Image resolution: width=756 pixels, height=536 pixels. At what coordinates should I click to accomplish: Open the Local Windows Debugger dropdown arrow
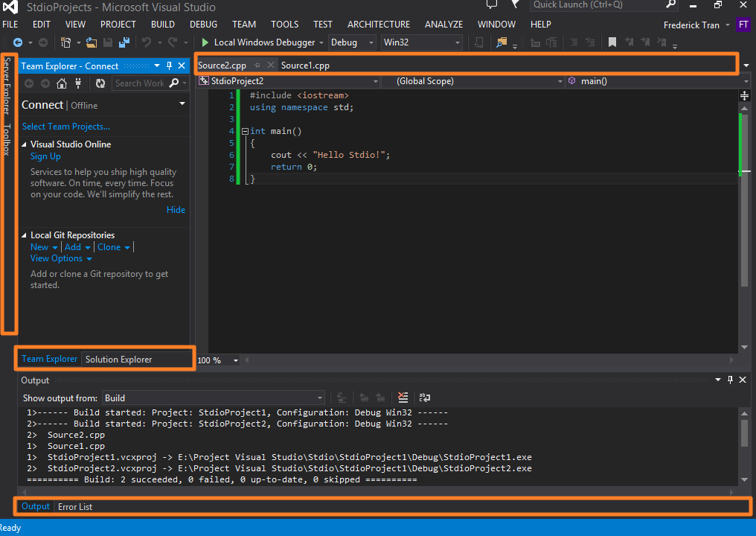(x=321, y=42)
